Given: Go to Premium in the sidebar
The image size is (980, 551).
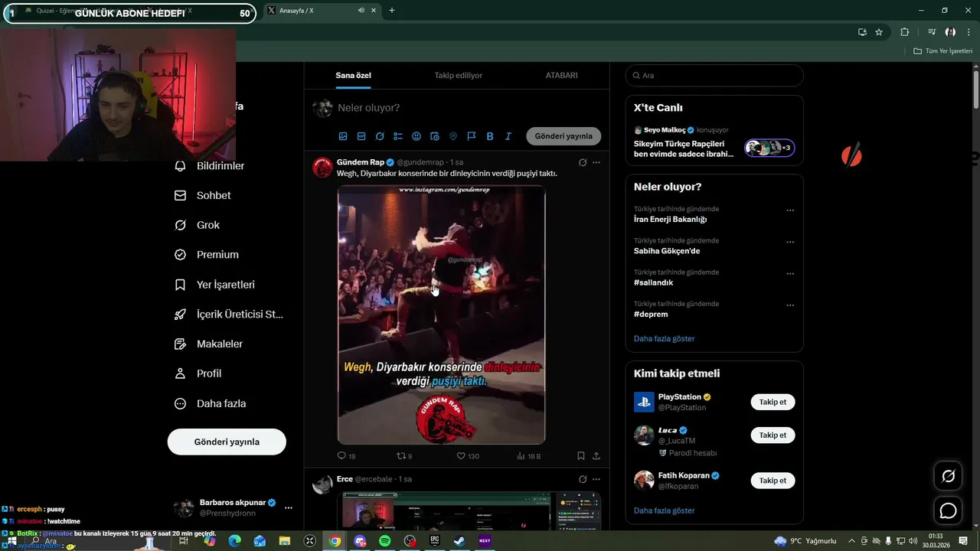Looking at the screenshot, I should coord(207,255).
